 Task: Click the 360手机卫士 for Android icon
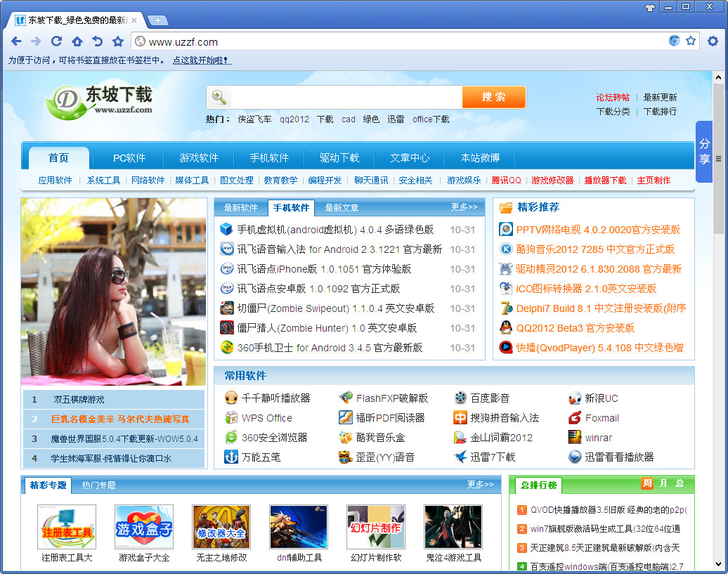226,347
